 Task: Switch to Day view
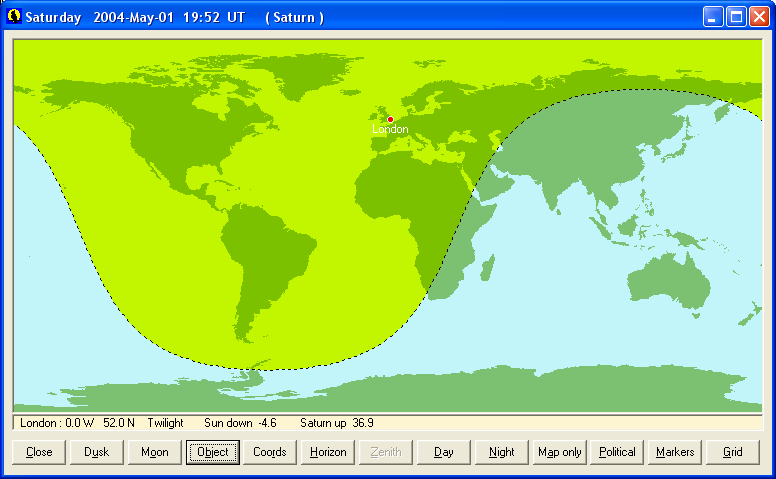tap(444, 452)
